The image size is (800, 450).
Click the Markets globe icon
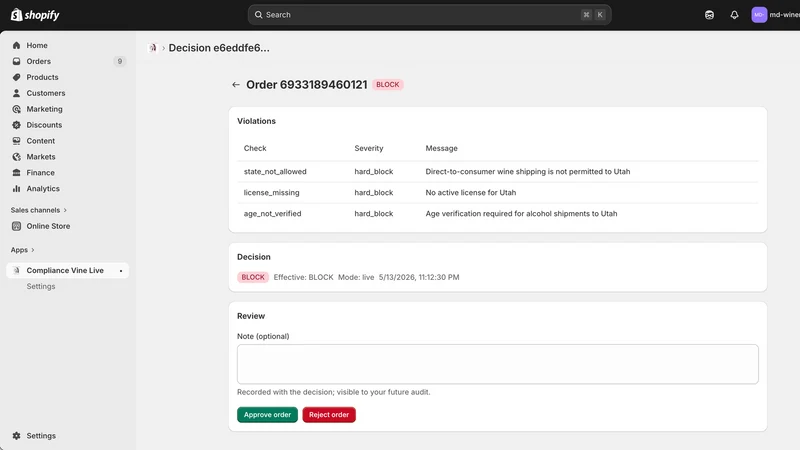pos(16,157)
